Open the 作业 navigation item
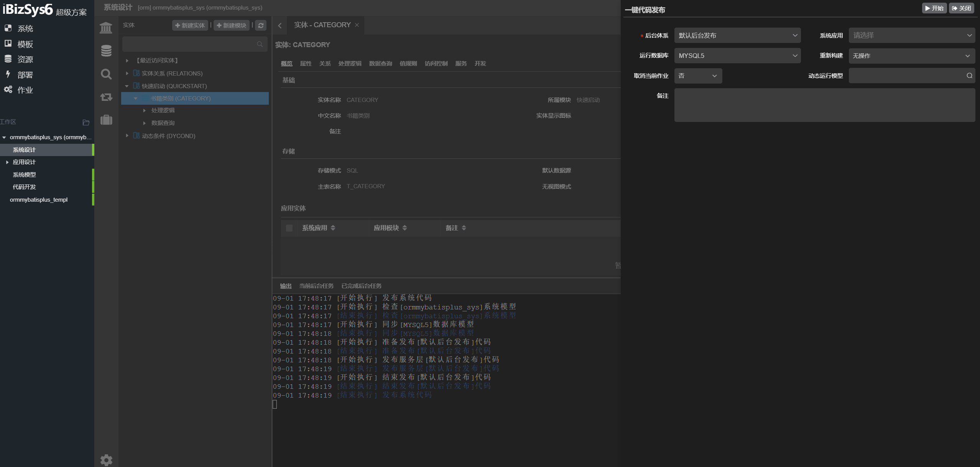The height and width of the screenshot is (467, 980). coord(18,90)
